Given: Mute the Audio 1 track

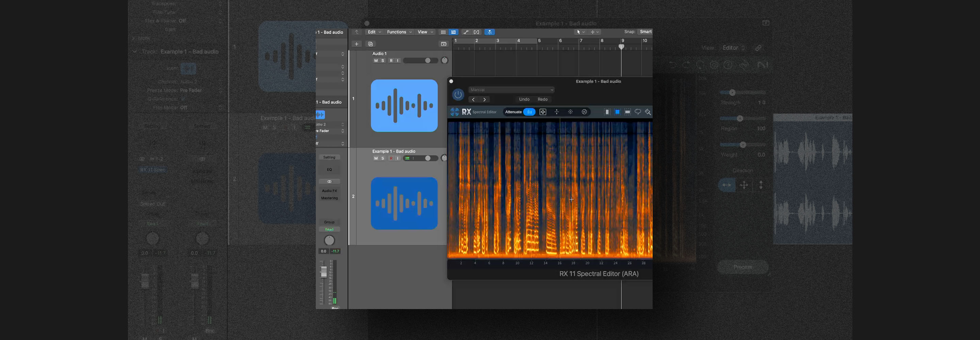Looking at the screenshot, I should coord(376,61).
